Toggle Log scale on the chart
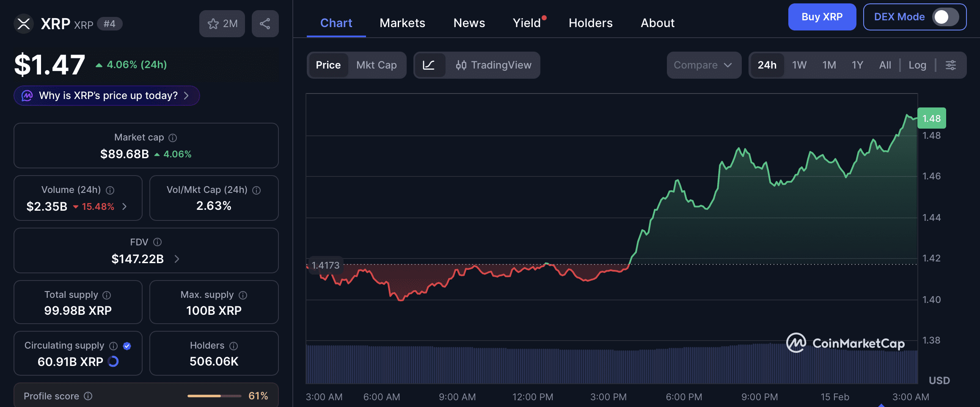Screen dimensions: 980x407 [917, 65]
